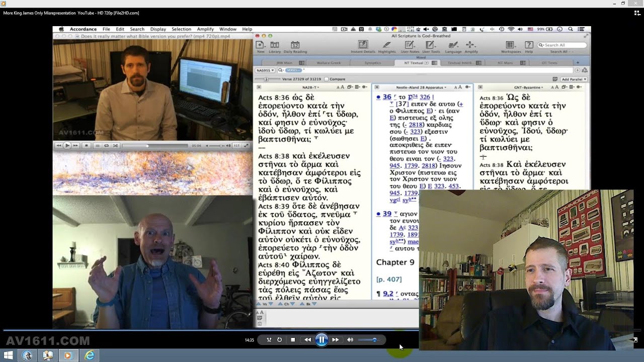Open the Help icon in the Accordance toolbar
Image resolution: width=644 pixels, height=362 pixels.
click(529, 45)
